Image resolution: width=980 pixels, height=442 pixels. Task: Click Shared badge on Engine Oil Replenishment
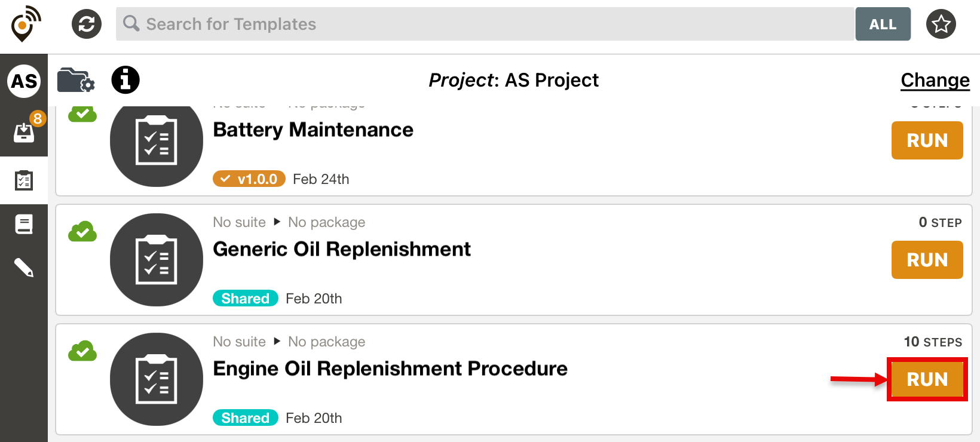coord(245,418)
